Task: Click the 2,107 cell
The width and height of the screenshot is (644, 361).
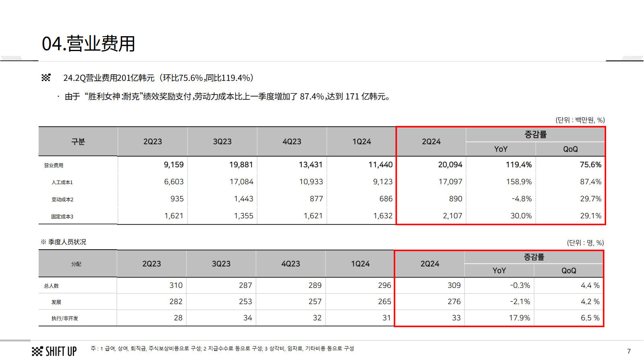Action: pos(452,216)
